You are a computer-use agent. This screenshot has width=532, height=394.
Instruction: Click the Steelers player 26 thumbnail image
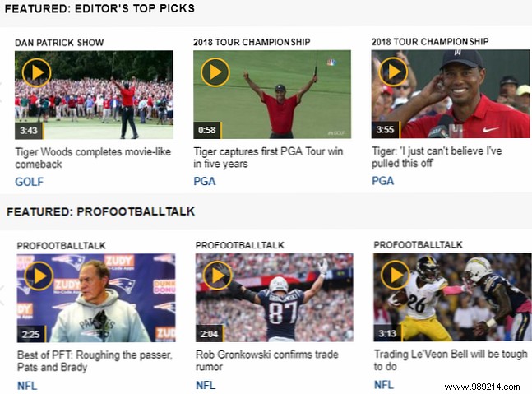click(x=452, y=297)
